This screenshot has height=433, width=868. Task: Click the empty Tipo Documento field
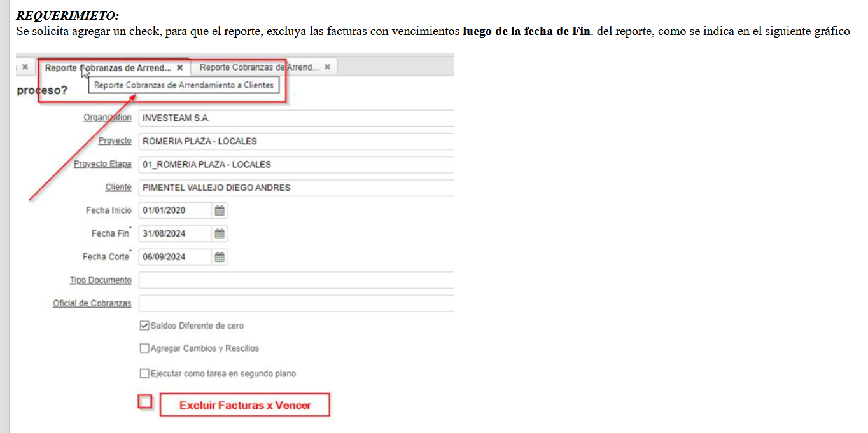(x=296, y=280)
